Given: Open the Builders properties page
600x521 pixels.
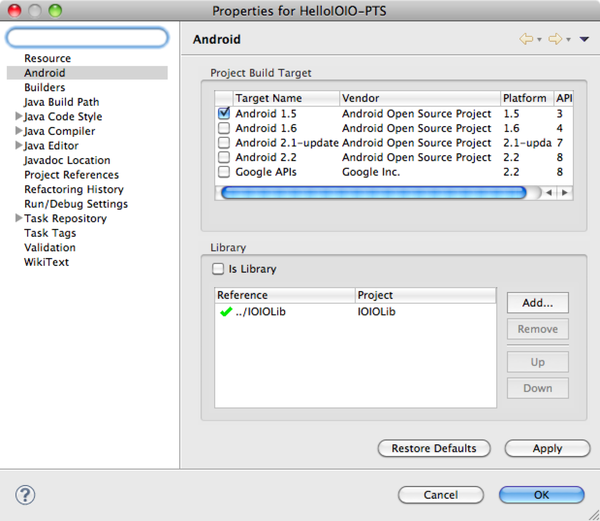Looking at the screenshot, I should 44,87.
